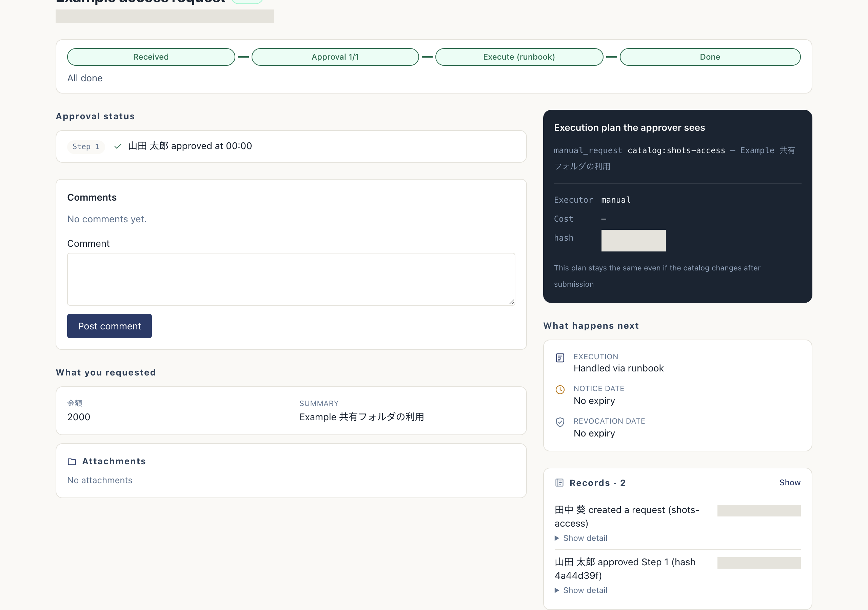Click 'catalog:shots-access' in execution plan
This screenshot has height=610, width=868.
[676, 150]
